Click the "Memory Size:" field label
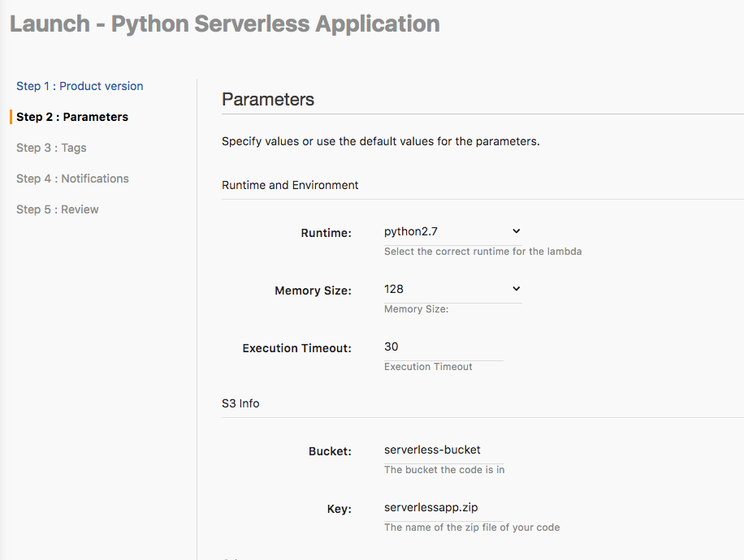The image size is (744, 560). 313,291
